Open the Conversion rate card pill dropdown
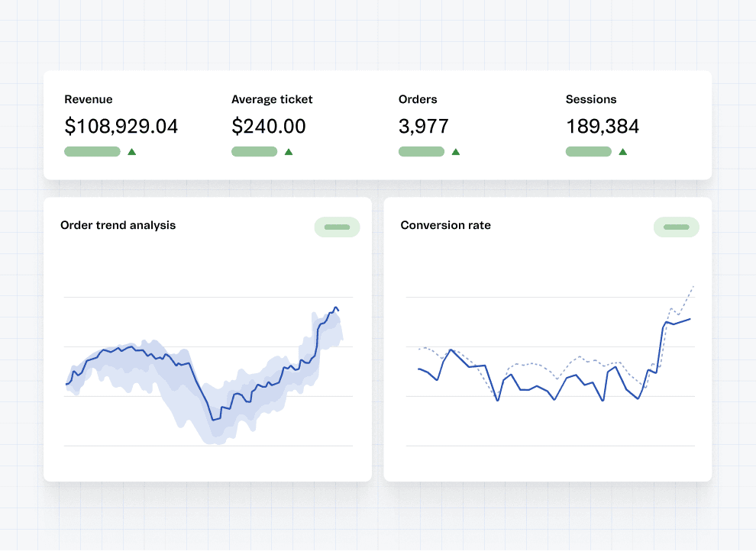The width and height of the screenshot is (756, 551). (676, 227)
